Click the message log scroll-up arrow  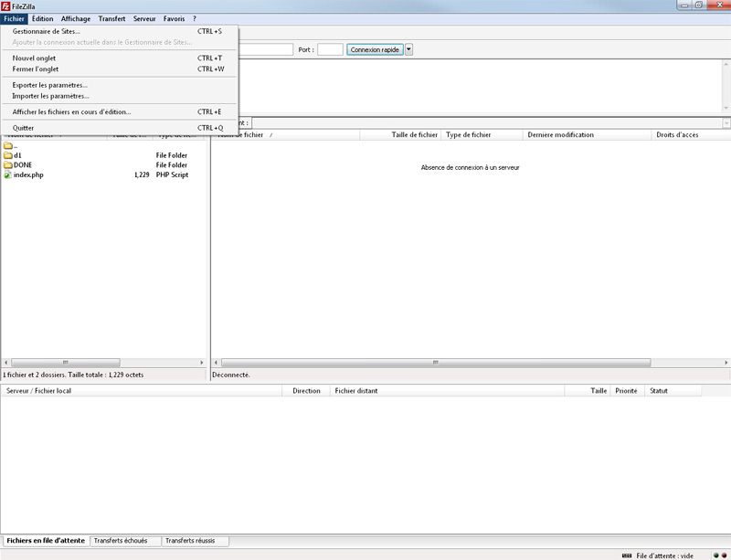click(x=726, y=64)
